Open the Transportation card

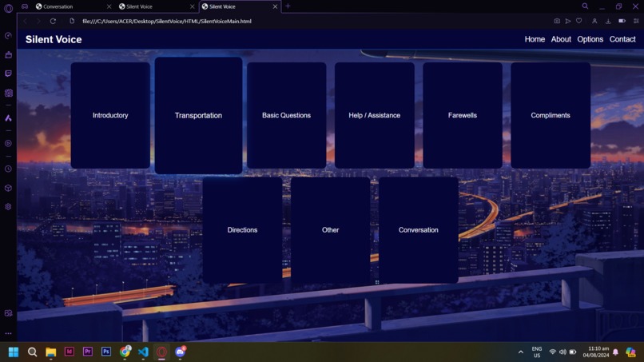[x=198, y=115]
